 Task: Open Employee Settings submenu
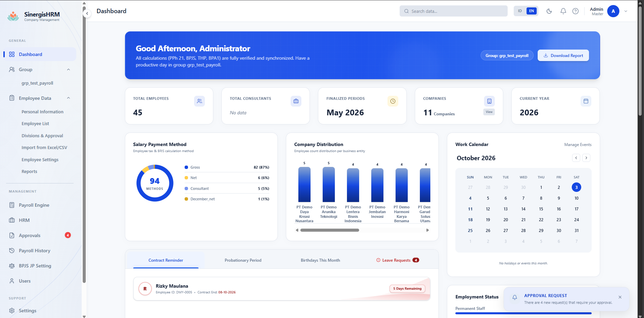[40, 160]
